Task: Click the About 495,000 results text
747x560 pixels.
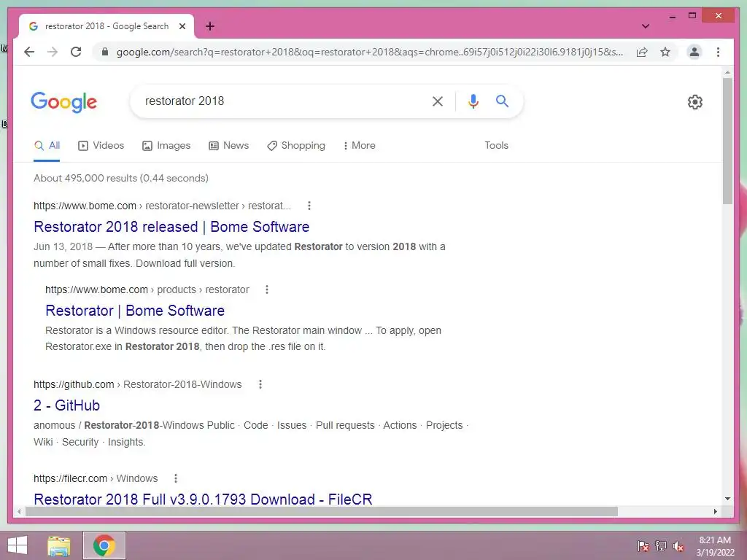Action: pyautogui.click(x=121, y=178)
